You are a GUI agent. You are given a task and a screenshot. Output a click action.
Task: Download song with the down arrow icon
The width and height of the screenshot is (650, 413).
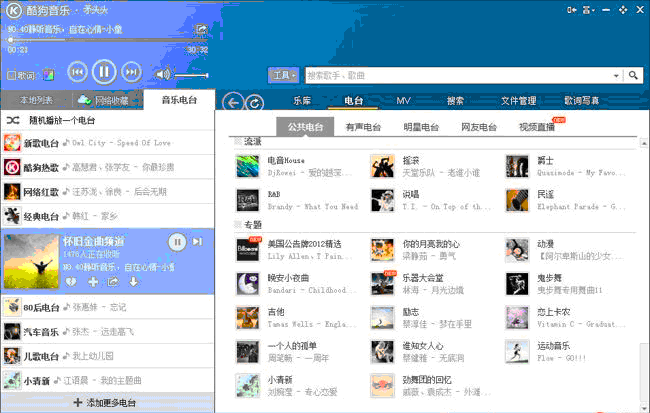tap(133, 282)
